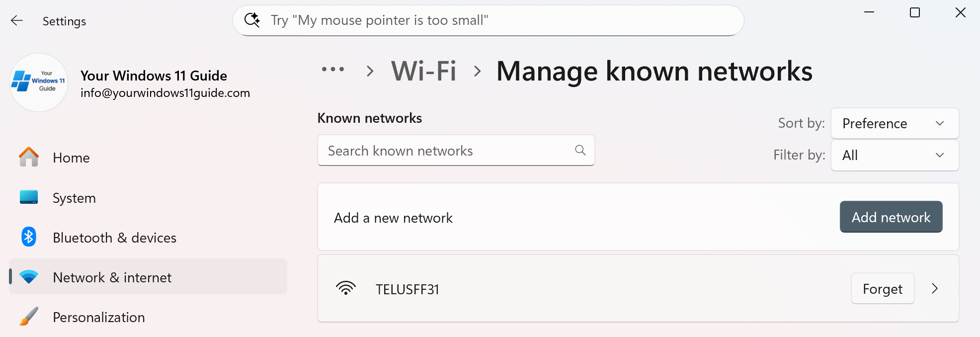The height and width of the screenshot is (337, 980).
Task: Open the Wi-Fi breadcrumb page
Action: click(423, 71)
